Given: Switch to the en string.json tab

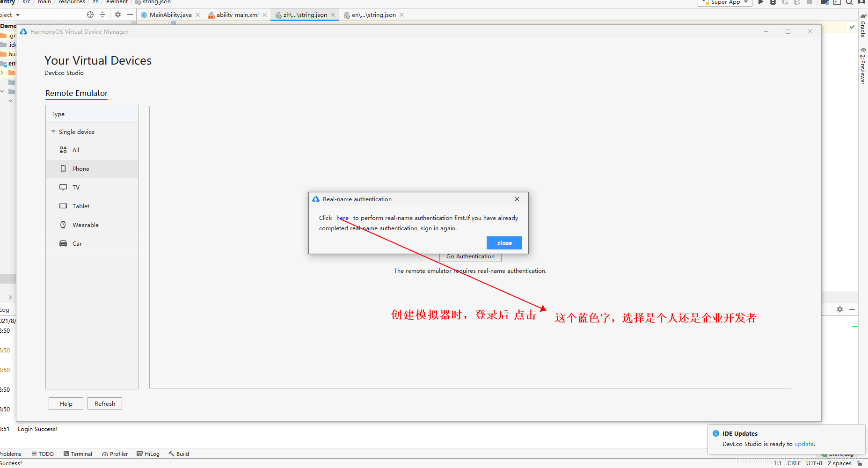Looking at the screenshot, I should 373,15.
